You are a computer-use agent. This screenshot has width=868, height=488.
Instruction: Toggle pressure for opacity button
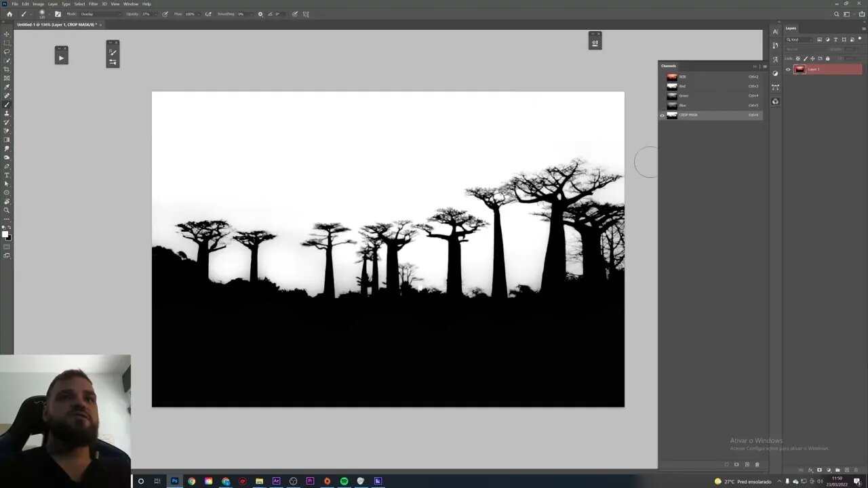(x=165, y=14)
